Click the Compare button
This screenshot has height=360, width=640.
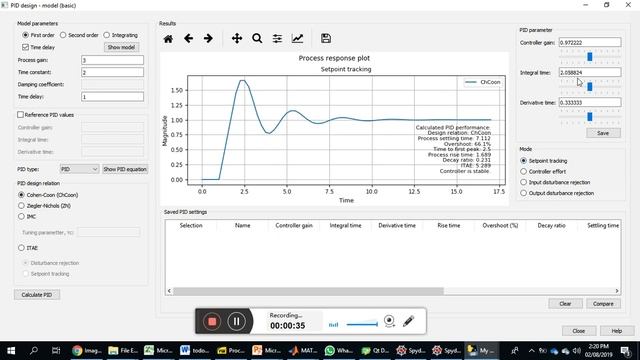[x=603, y=304]
